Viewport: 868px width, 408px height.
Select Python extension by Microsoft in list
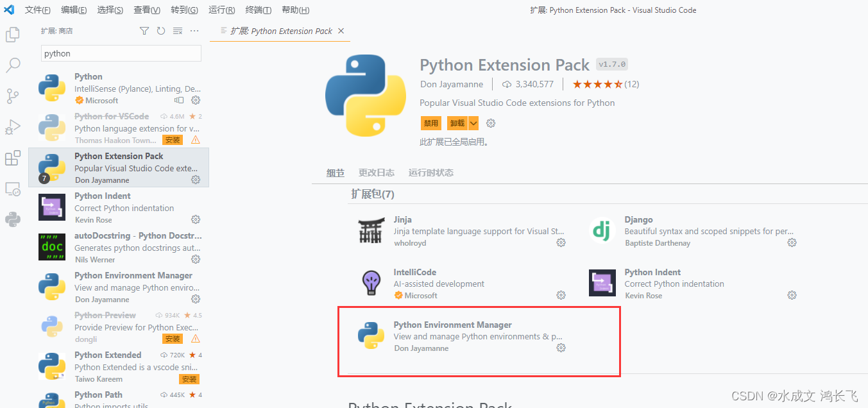tap(119, 89)
